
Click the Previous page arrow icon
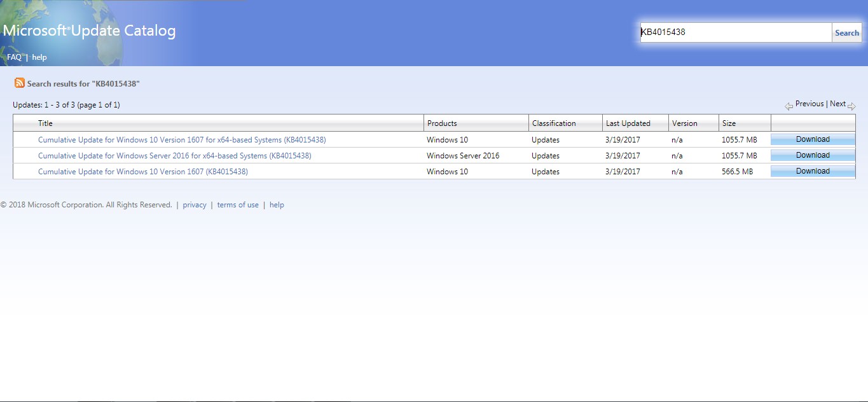click(789, 106)
